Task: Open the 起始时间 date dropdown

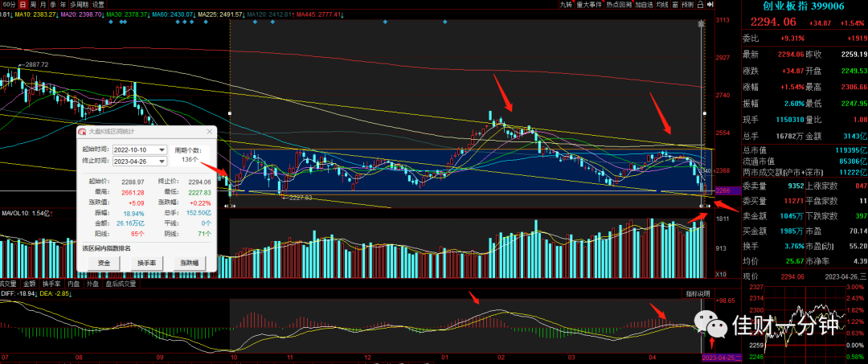Action: click(162, 150)
